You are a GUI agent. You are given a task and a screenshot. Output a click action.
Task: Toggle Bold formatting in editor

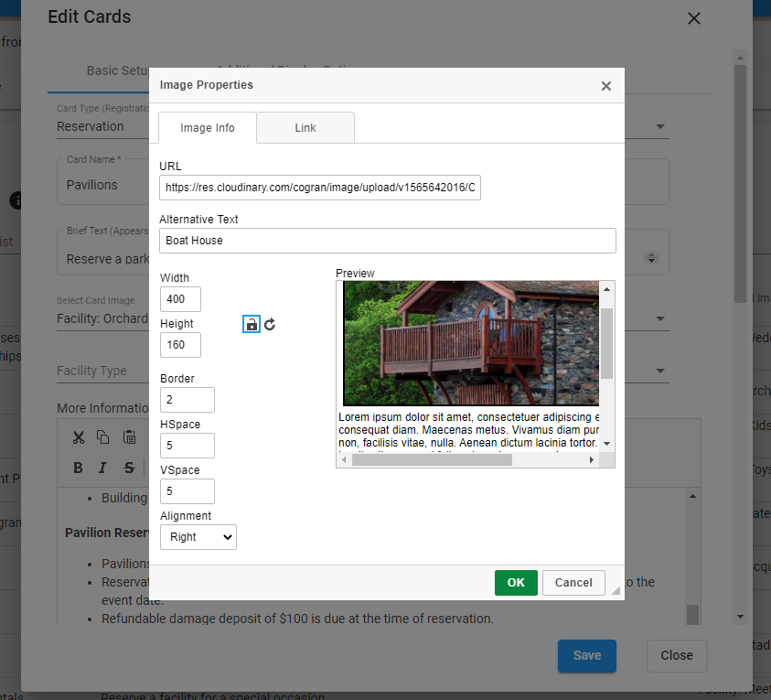[79, 468]
